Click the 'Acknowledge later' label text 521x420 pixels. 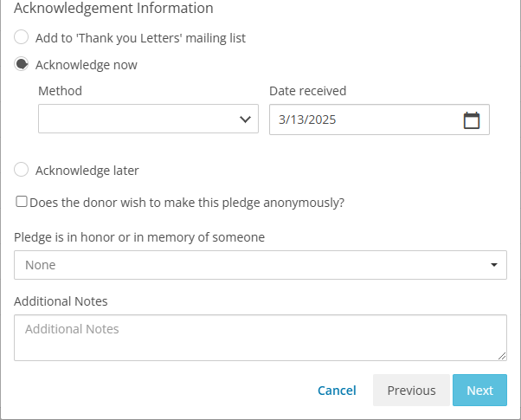pos(87,171)
